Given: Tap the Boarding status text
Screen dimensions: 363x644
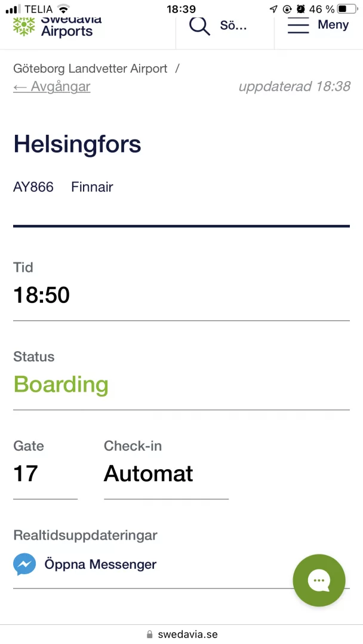Looking at the screenshot, I should point(61,385).
